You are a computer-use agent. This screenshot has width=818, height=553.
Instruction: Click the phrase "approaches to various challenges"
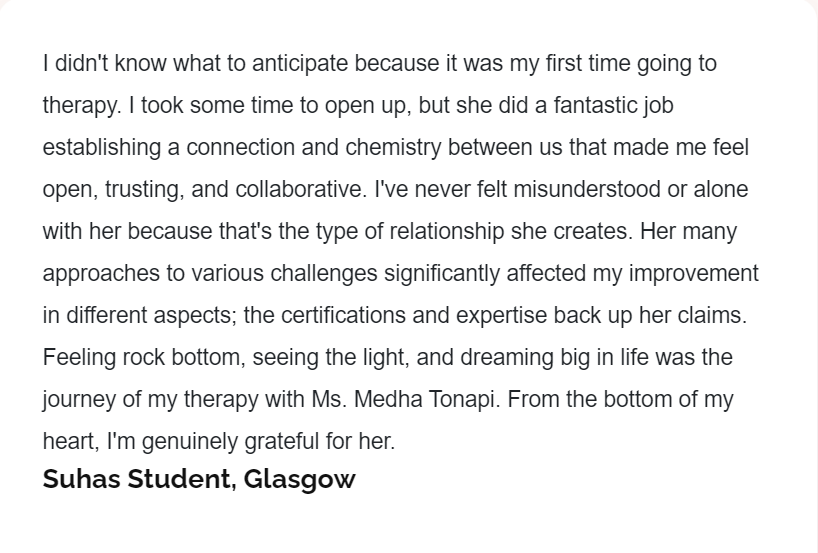pos(210,274)
